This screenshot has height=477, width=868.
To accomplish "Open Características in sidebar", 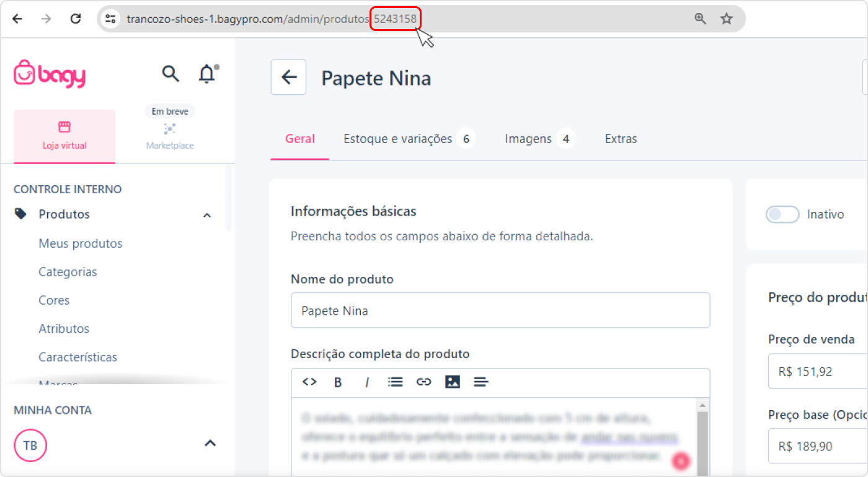I will point(77,357).
